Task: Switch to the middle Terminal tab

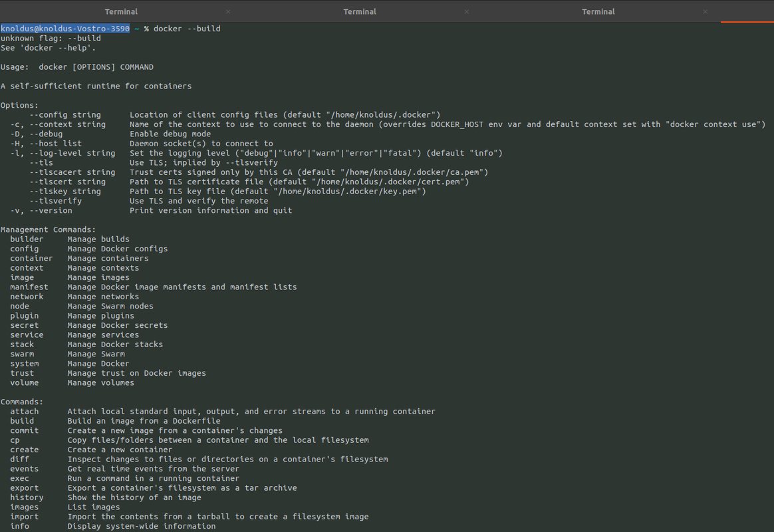Action: 360,11
